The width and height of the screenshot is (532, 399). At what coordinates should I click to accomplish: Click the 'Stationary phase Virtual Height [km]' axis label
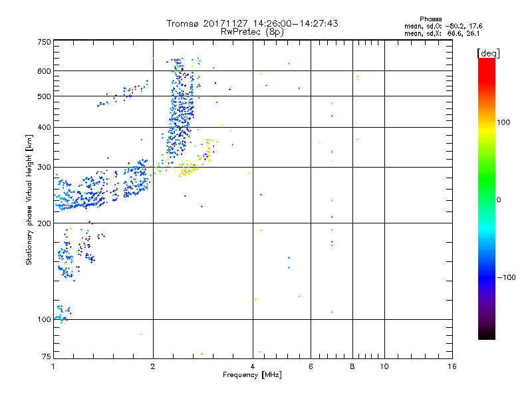pyautogui.click(x=29, y=200)
